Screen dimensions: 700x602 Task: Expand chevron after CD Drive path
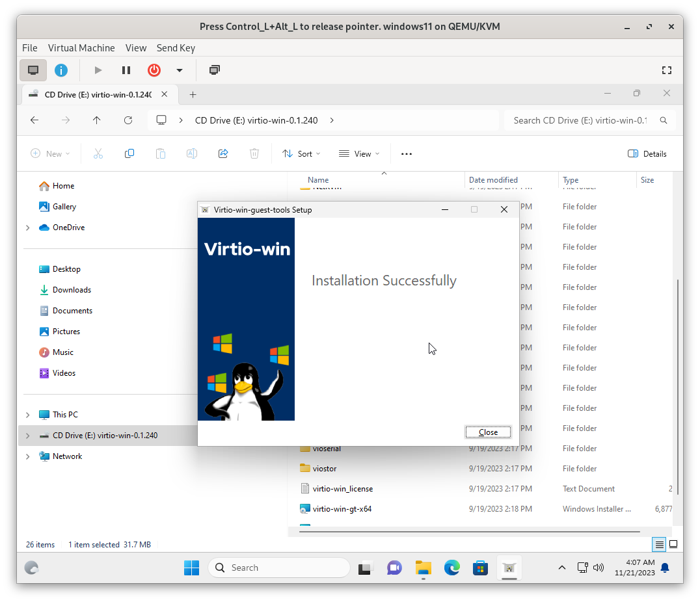[332, 120]
